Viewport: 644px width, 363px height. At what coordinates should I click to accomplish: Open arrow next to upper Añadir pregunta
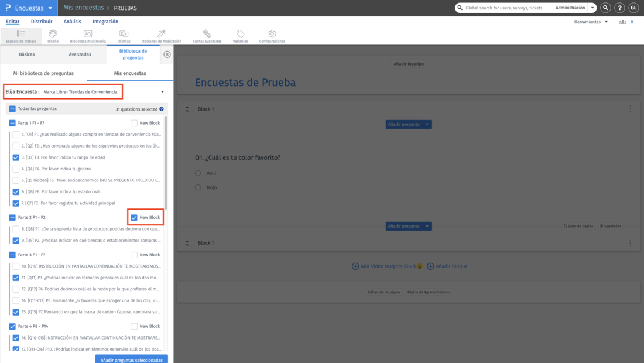click(427, 125)
